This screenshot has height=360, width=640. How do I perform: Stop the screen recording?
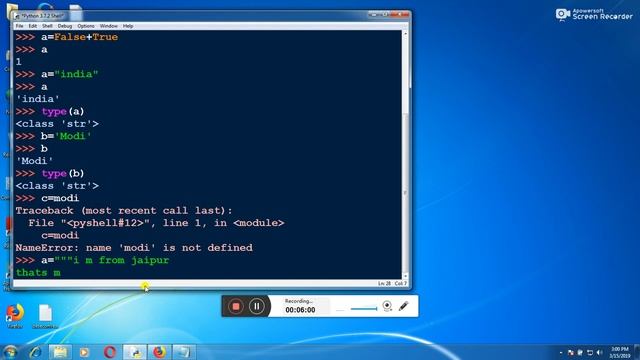pyautogui.click(x=236, y=306)
